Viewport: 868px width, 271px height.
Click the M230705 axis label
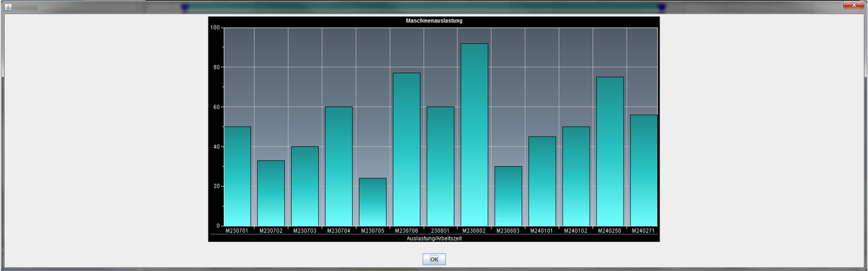click(x=373, y=231)
